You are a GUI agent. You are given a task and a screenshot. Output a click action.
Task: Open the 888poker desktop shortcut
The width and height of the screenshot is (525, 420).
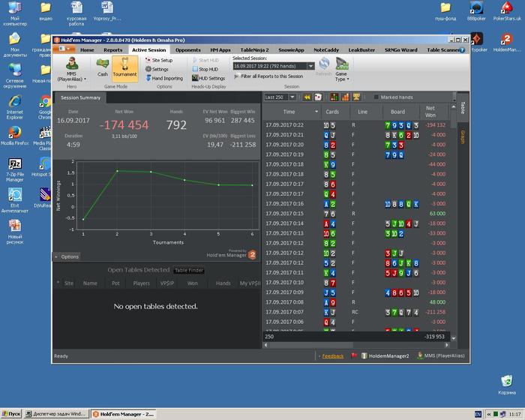coord(476,11)
